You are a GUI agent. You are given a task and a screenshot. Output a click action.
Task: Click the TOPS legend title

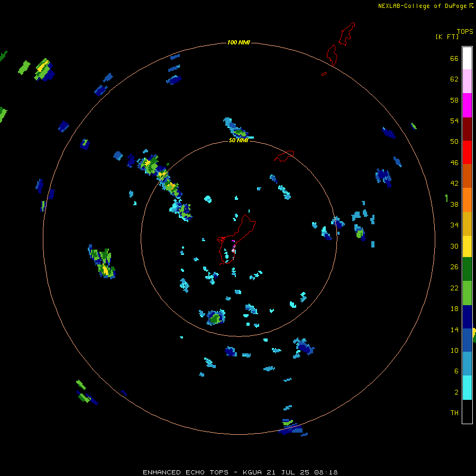click(x=465, y=32)
